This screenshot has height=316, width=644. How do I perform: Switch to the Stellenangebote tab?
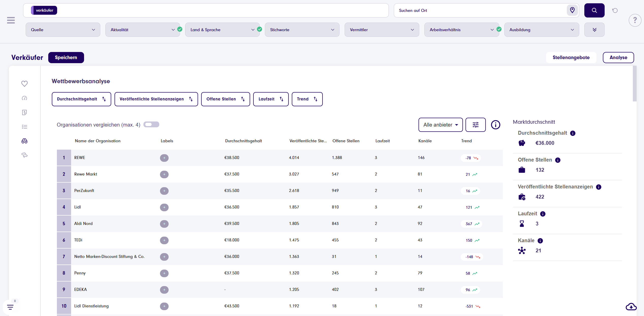(x=571, y=58)
